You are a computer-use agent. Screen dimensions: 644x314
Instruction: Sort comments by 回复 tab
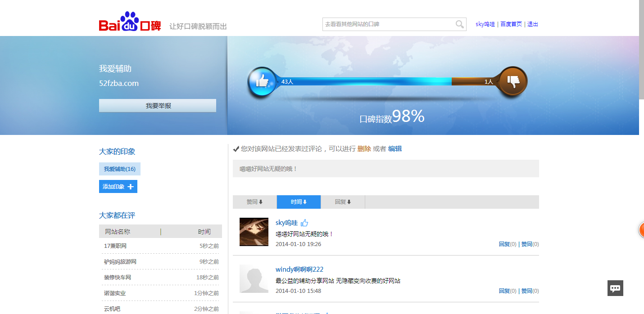(343, 202)
